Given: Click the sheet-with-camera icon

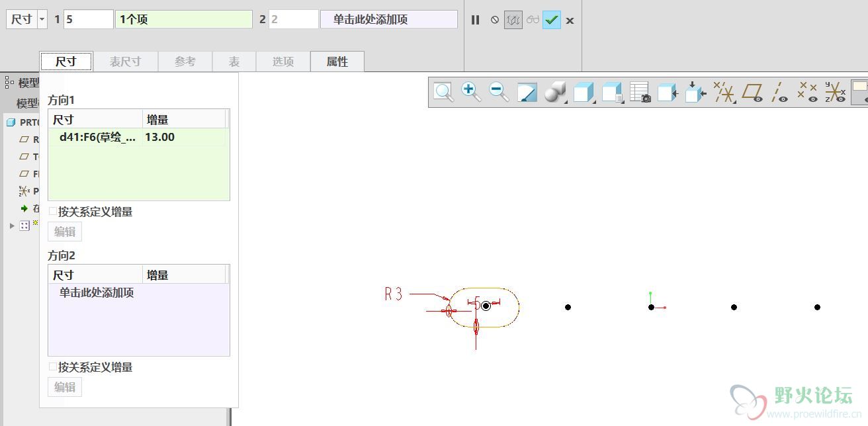Looking at the screenshot, I should tap(640, 92).
